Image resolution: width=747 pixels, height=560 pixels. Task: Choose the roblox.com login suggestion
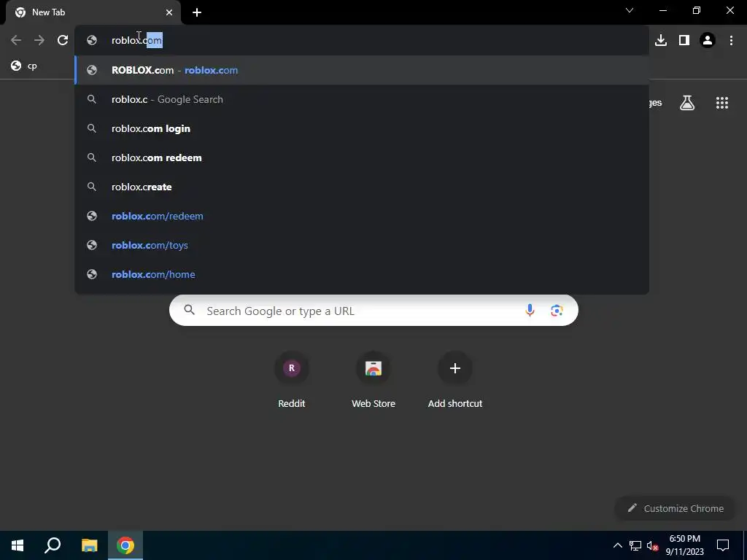coord(362,128)
